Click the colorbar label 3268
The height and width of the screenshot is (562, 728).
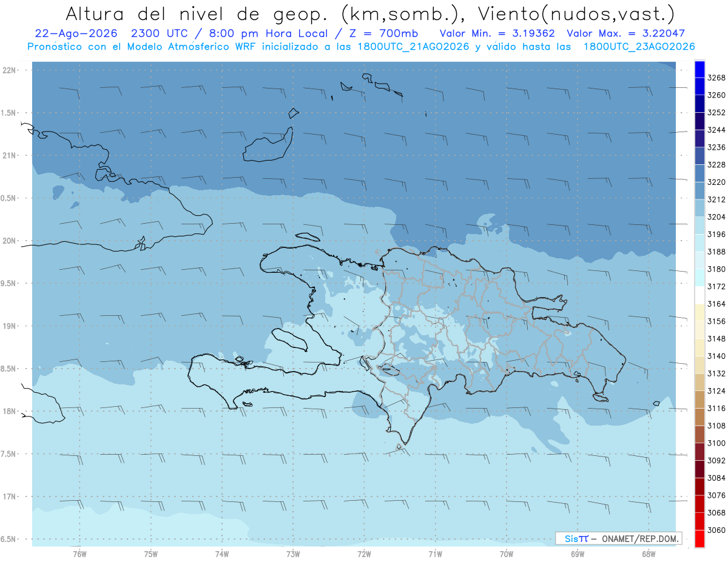[716, 78]
